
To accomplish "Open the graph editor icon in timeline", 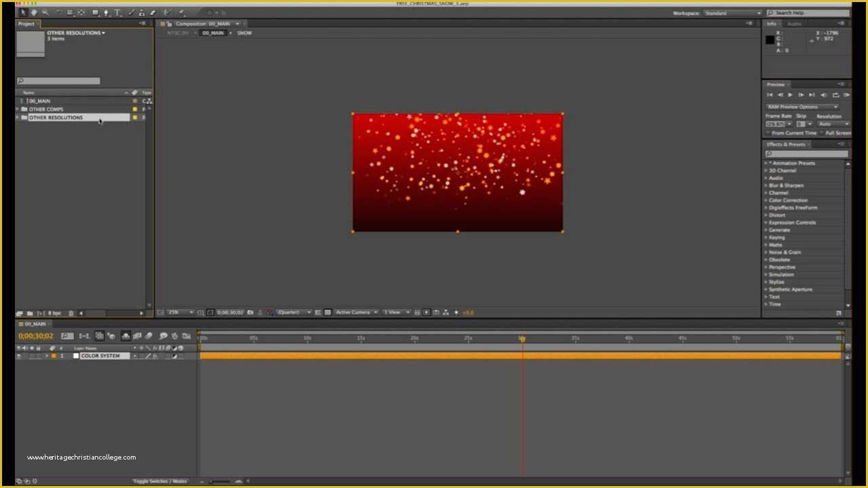I will click(186, 336).
